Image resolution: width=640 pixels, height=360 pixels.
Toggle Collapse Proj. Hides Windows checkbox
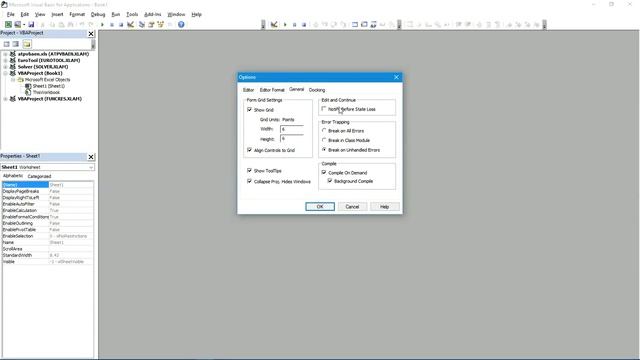click(249, 181)
